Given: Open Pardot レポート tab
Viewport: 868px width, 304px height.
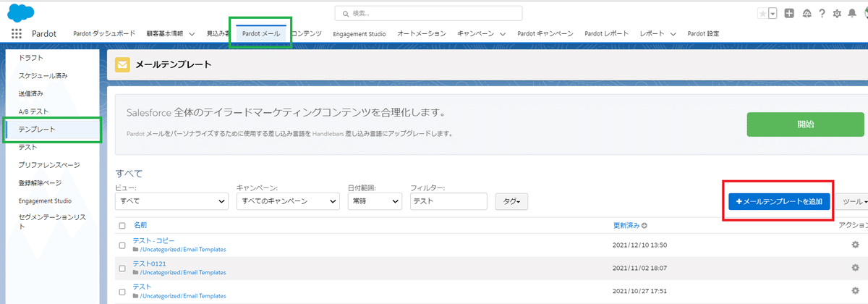Looking at the screenshot, I should pos(607,33).
